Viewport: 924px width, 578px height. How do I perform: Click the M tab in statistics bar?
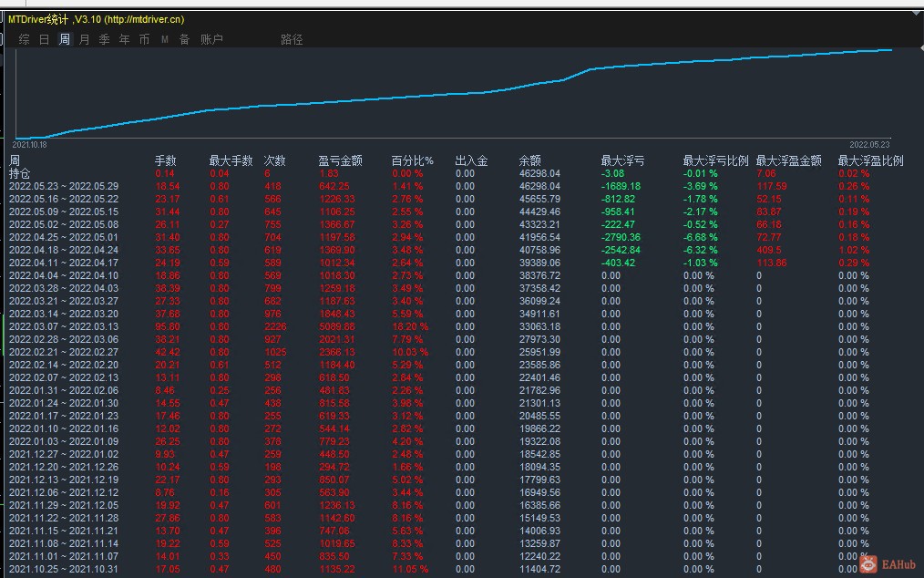tap(165, 39)
